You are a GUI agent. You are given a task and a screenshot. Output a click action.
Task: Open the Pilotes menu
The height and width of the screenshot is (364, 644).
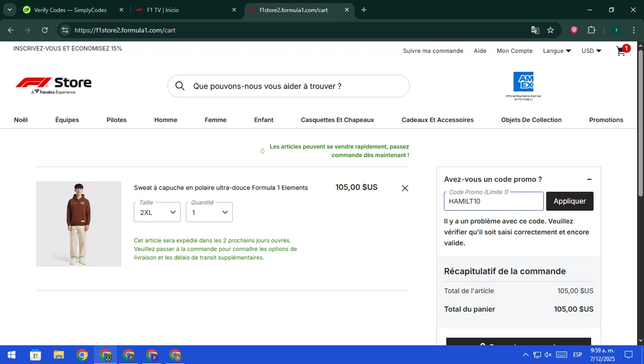[x=116, y=120]
